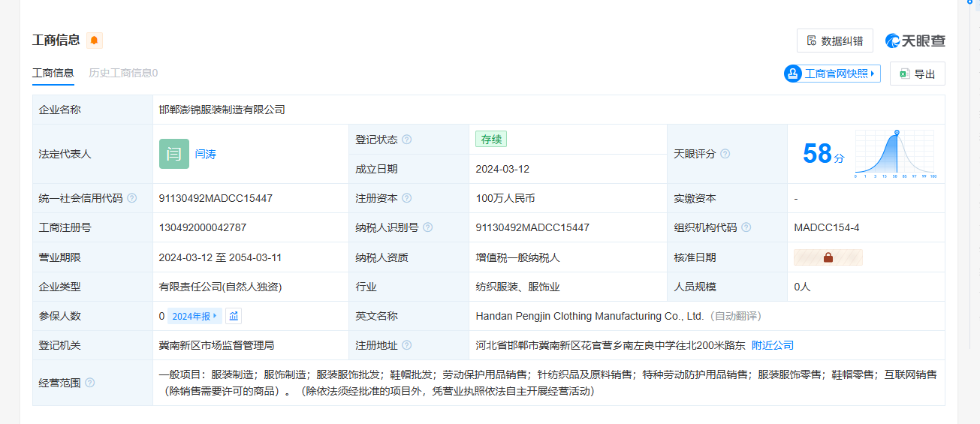Click staff size value 0人
Image resolution: width=980 pixels, height=424 pixels.
coord(803,287)
